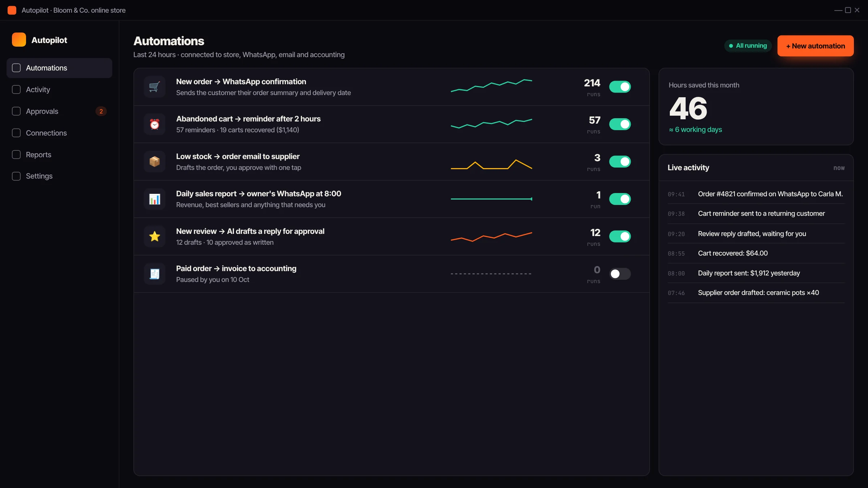Click the bar chart icon for Daily sales report
The width and height of the screenshot is (868, 488).
pos(154,199)
